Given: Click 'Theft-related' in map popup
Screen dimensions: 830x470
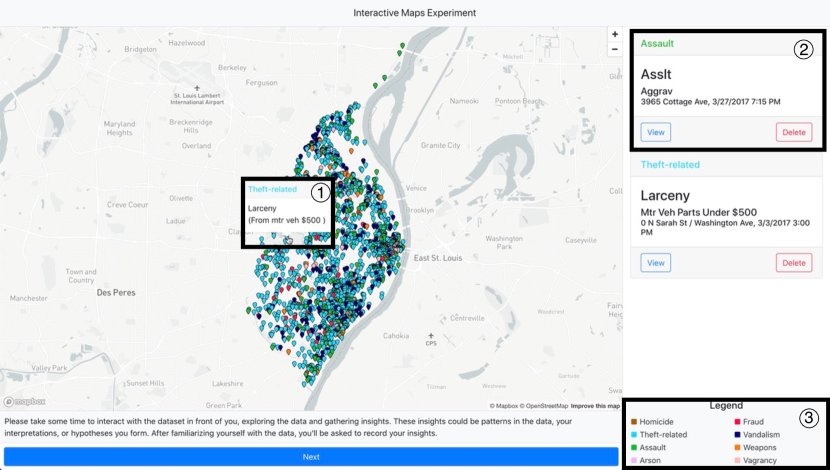Looking at the screenshot, I should point(272,189).
